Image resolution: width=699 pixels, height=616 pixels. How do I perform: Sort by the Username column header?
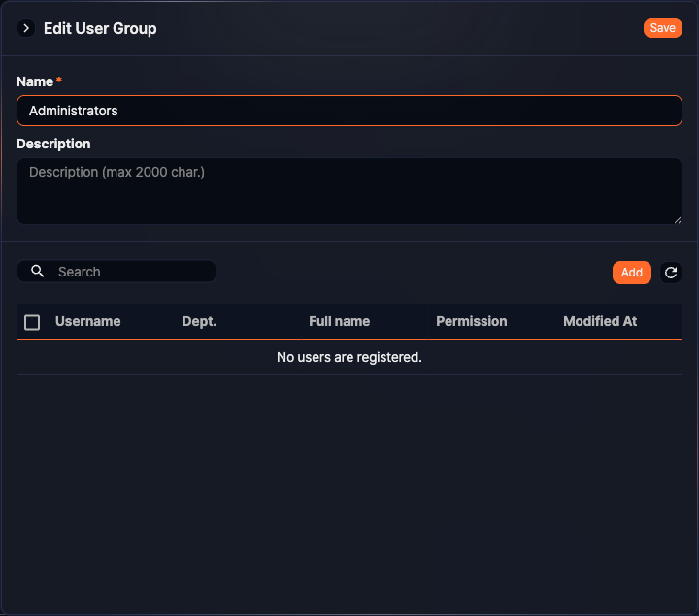[x=87, y=321]
